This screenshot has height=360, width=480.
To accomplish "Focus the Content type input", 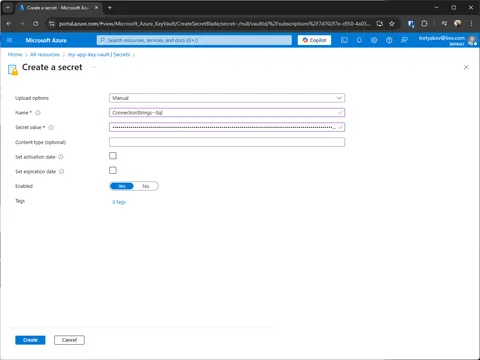I will click(x=227, y=142).
